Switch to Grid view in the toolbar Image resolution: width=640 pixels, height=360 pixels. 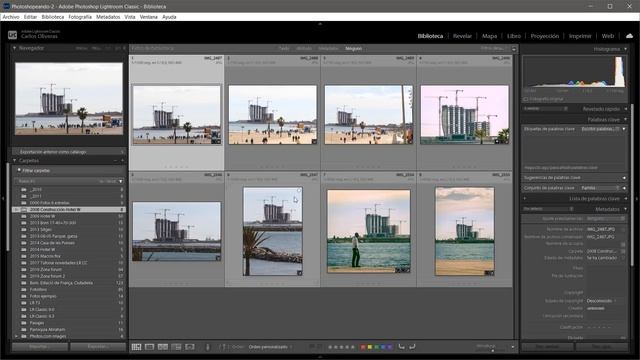[136, 347]
